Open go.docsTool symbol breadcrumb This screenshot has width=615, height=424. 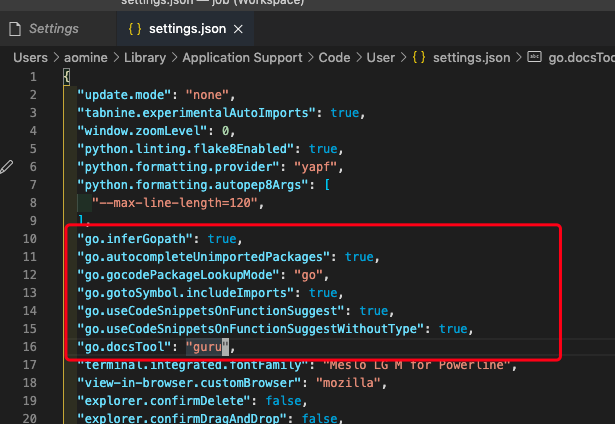[581, 58]
